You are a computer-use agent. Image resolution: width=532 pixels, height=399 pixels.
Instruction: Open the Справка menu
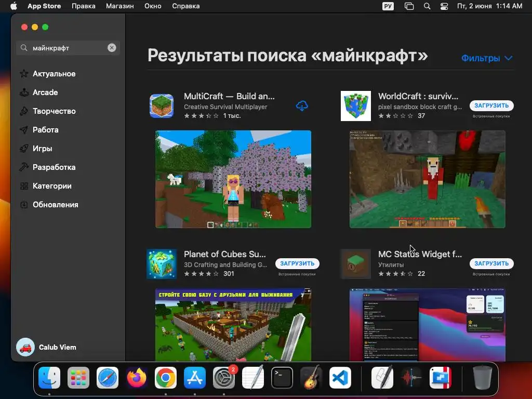pyautogui.click(x=185, y=6)
